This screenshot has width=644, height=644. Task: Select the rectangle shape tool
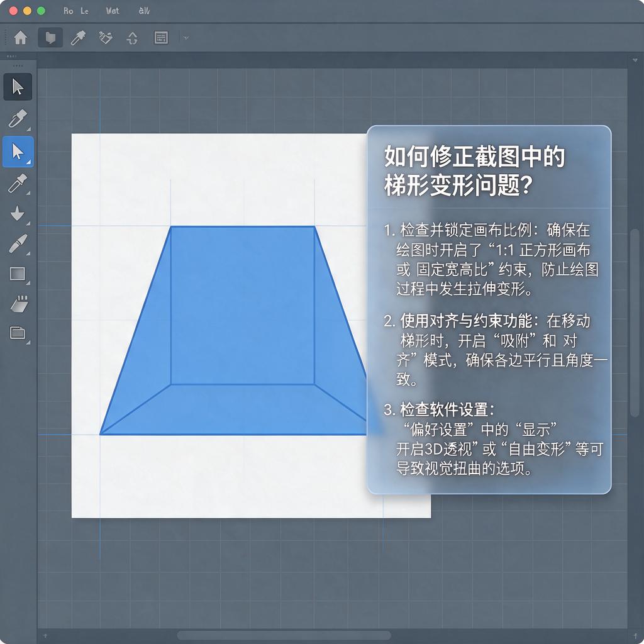pyautogui.click(x=18, y=274)
